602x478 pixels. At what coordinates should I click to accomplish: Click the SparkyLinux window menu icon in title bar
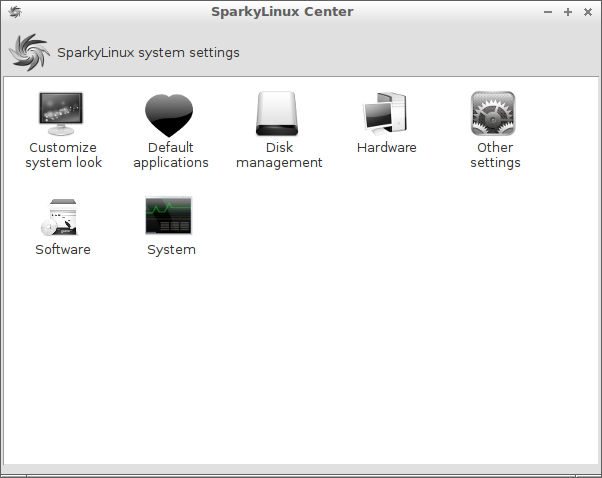coord(15,12)
